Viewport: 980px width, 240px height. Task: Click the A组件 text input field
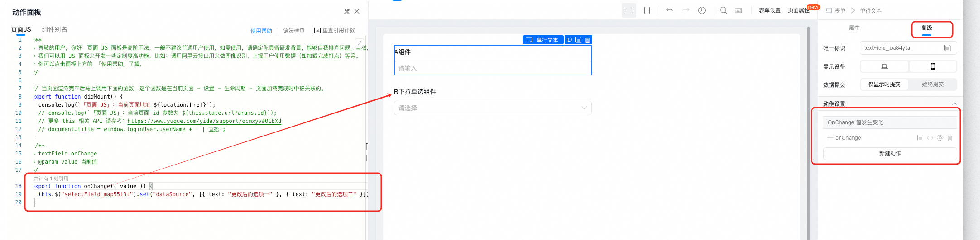pos(493,68)
